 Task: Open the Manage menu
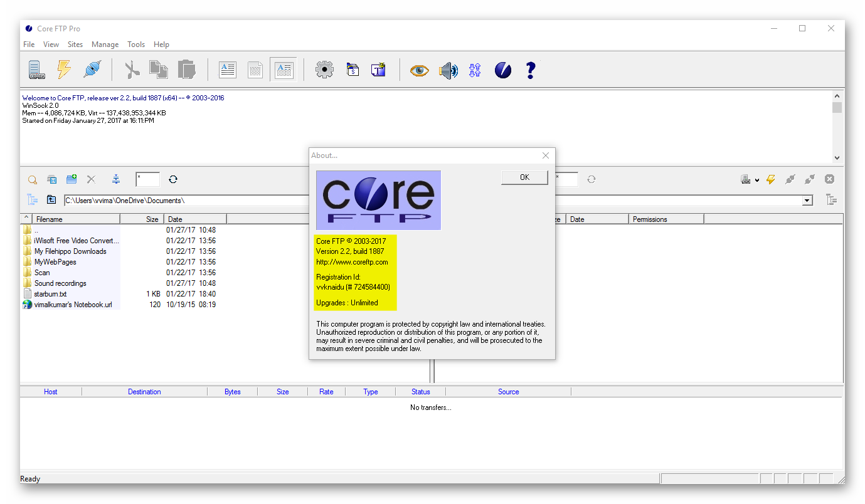pyautogui.click(x=105, y=45)
